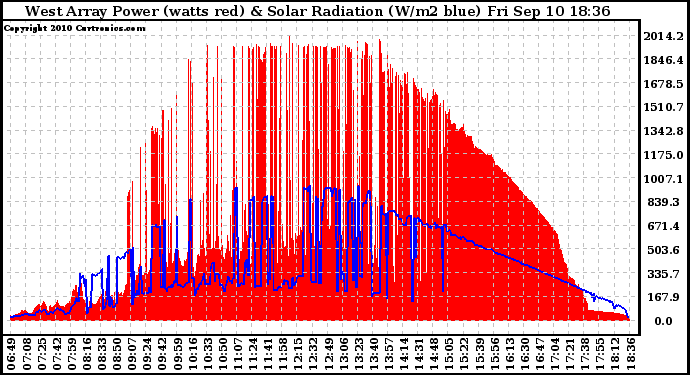Click the 07:42 time label
The height and width of the screenshot is (375, 690).
coord(56,353)
